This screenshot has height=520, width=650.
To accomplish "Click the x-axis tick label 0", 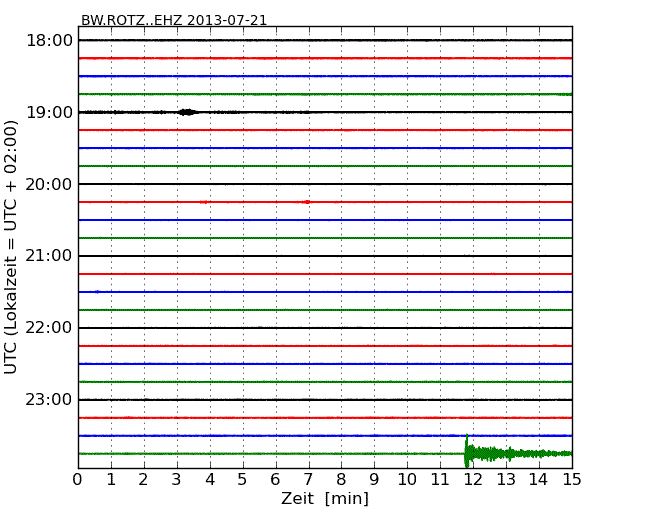I will tap(78, 479).
